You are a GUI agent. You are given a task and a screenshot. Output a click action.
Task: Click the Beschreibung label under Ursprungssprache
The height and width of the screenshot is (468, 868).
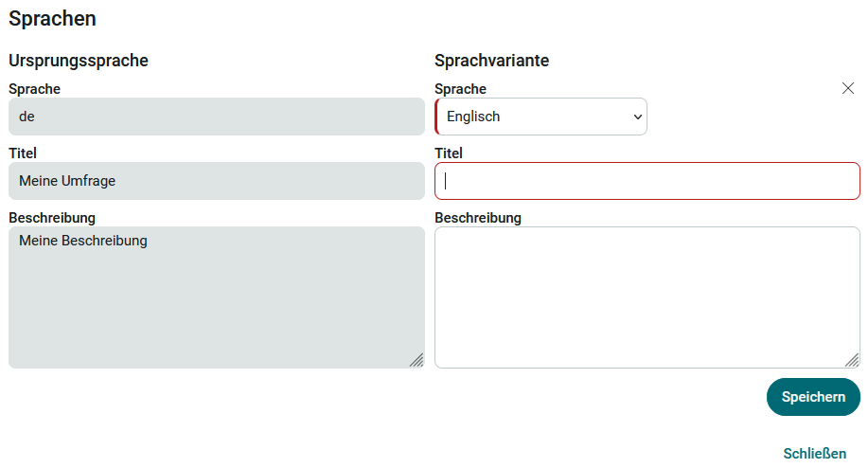click(52, 218)
